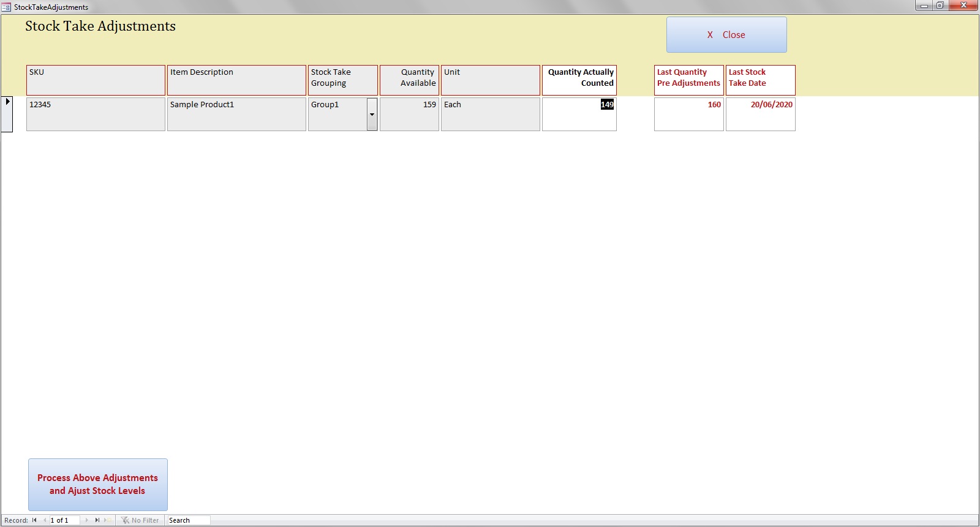Click the record search box
Image resolution: width=980 pixels, height=527 pixels.
188,520
